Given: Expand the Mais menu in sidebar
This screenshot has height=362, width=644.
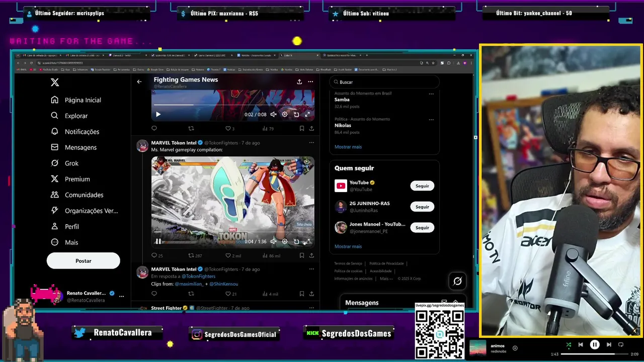Looking at the screenshot, I should click(x=64, y=242).
